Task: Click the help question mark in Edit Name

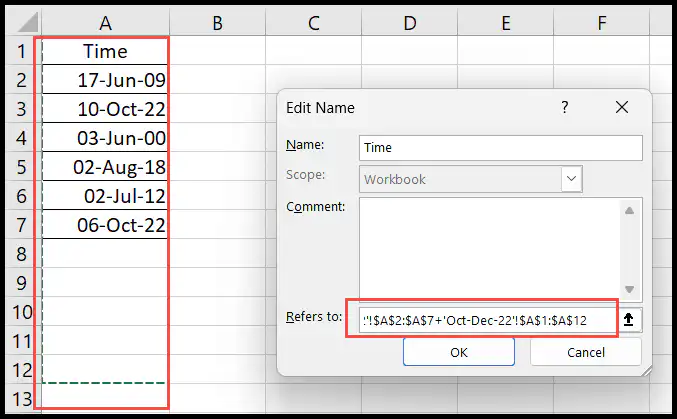Action: [x=564, y=107]
